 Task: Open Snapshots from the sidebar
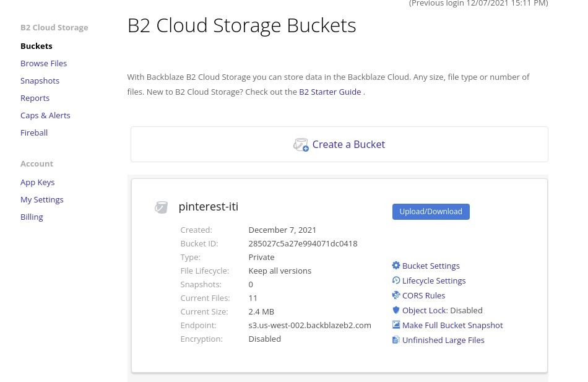click(40, 80)
